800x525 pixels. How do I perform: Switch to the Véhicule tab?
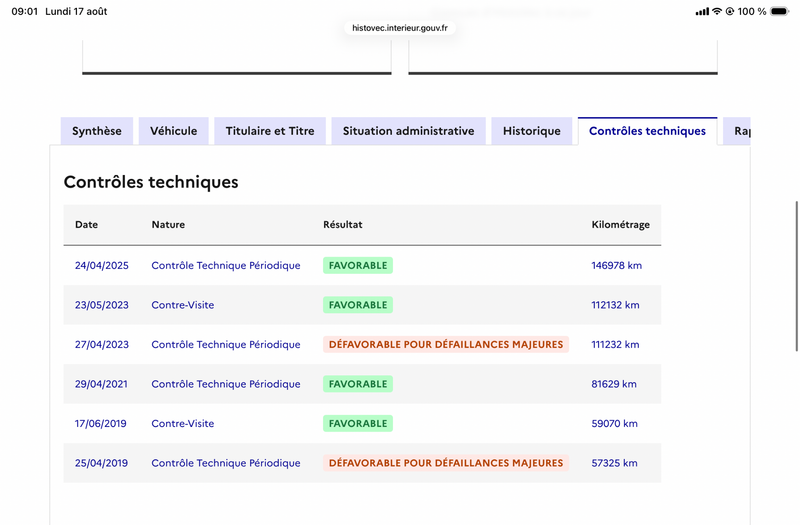click(x=173, y=131)
